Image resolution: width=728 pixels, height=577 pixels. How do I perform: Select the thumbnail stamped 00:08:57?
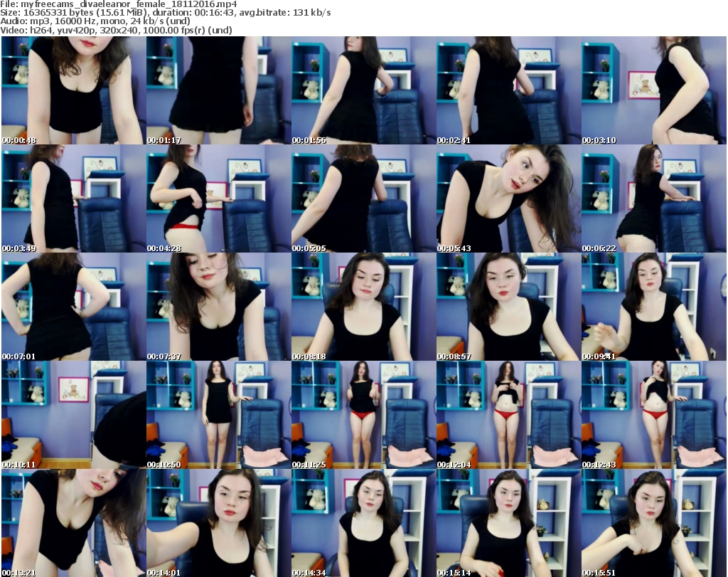(508, 307)
